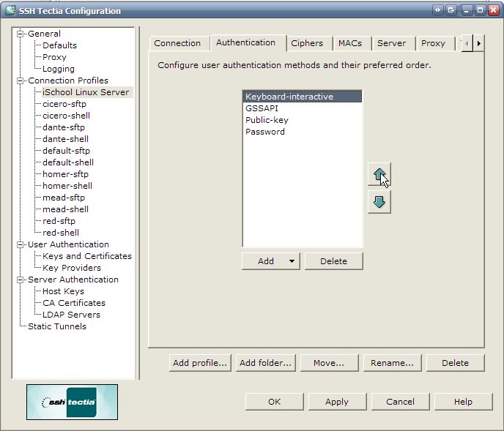The width and height of the screenshot is (504, 431).
Task: Select the Connection Profiles tree label
Action: [x=68, y=81]
